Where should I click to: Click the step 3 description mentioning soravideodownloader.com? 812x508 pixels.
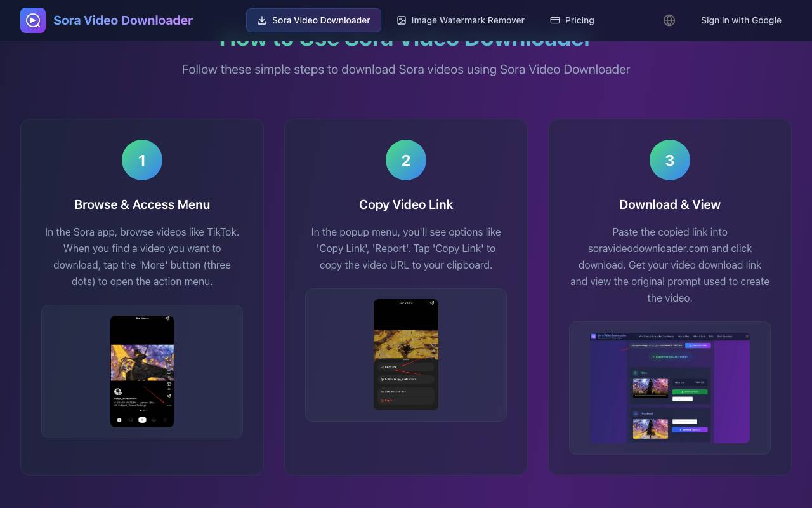[670, 265]
